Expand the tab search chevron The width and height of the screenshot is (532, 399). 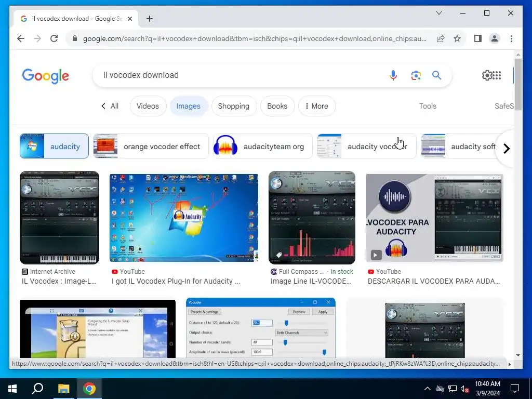[438, 13]
